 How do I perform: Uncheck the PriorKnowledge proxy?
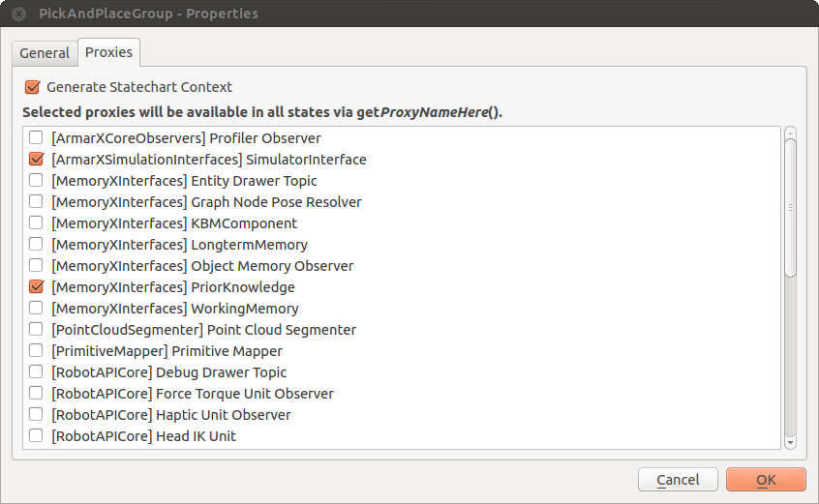pyautogui.click(x=36, y=287)
